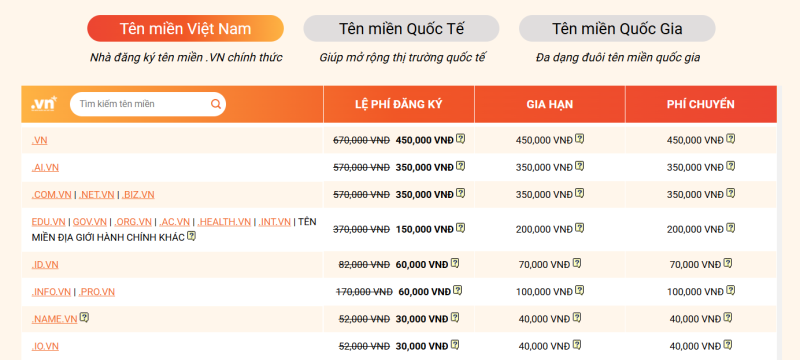800x360 pixels.
Task: Focus the Tìm kiếm tên miền search field
Action: click(143, 104)
